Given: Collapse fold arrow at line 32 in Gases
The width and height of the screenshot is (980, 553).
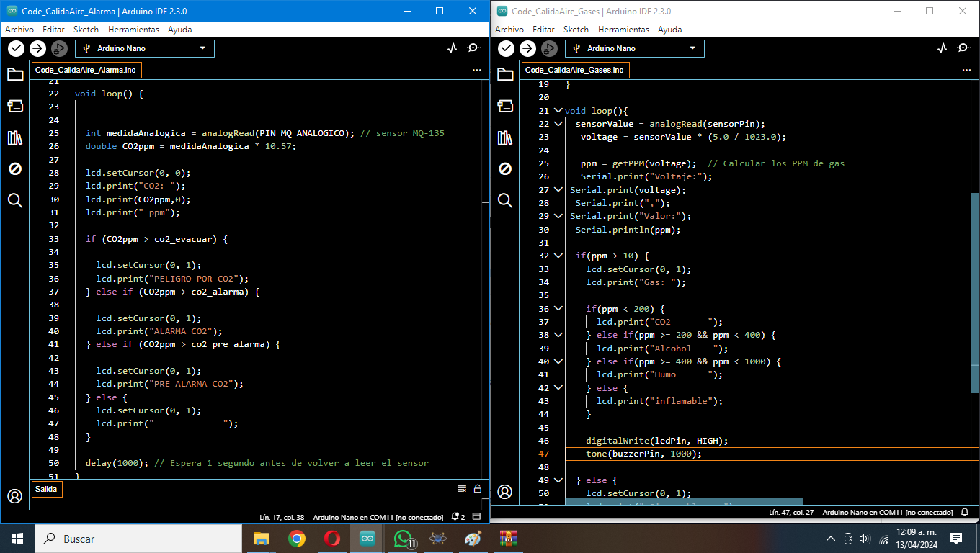Looking at the screenshot, I should [x=558, y=256].
